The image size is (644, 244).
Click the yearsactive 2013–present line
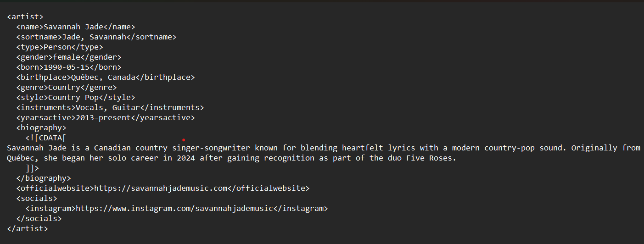[x=106, y=118]
